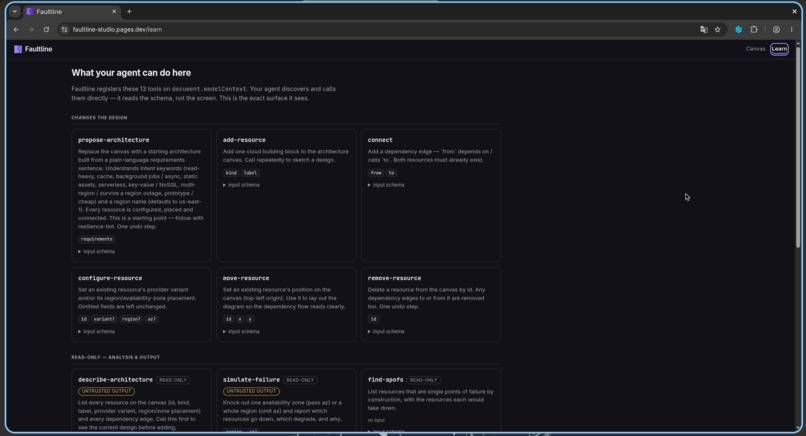Open the tab search dropdown
Image resolution: width=806 pixels, height=436 pixels.
(14, 11)
